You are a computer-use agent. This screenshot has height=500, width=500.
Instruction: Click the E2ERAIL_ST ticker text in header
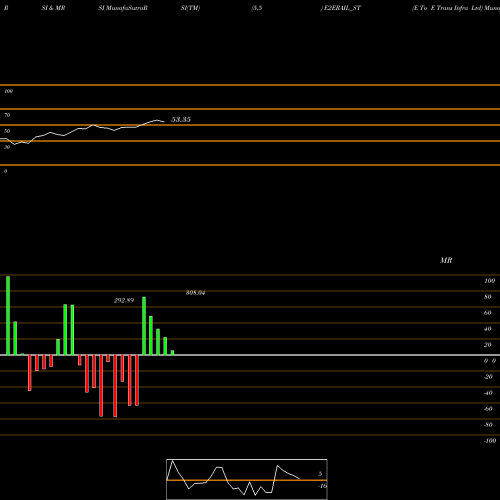tap(342, 8)
